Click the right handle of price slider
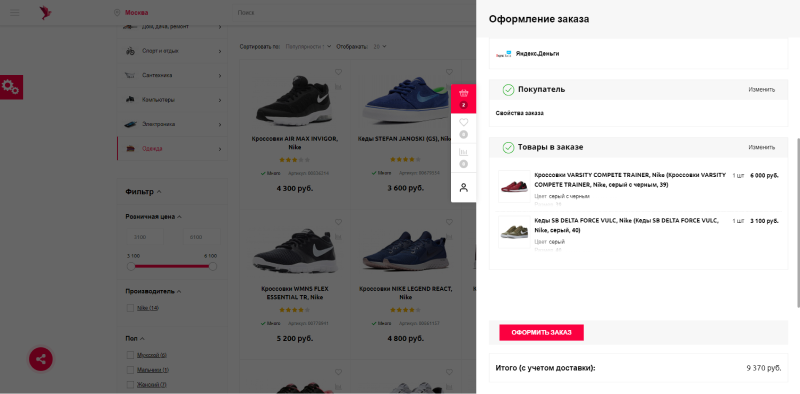 click(x=213, y=266)
